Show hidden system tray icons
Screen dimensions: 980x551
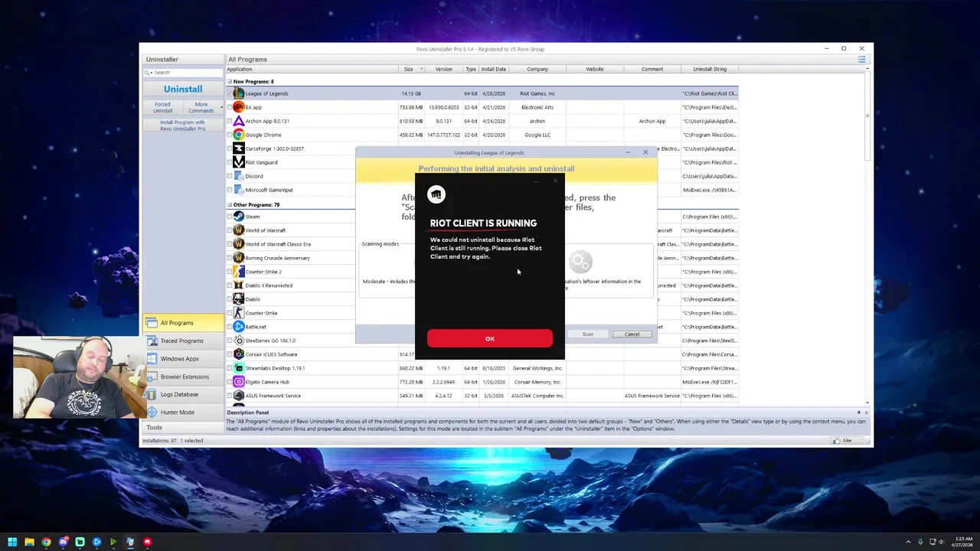tap(908, 542)
